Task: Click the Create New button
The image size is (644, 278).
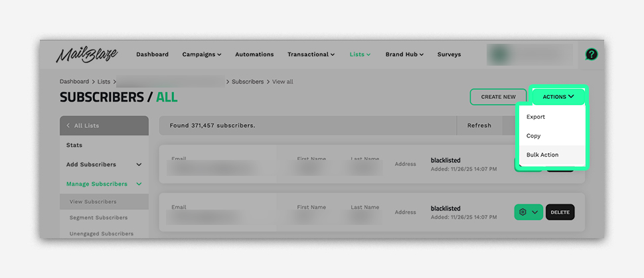Action: (498, 97)
